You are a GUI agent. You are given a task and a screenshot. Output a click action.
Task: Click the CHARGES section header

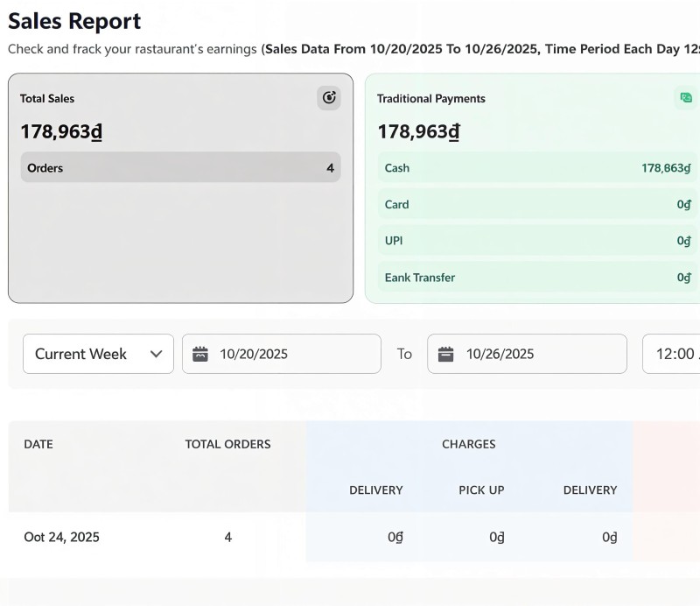coord(469,444)
